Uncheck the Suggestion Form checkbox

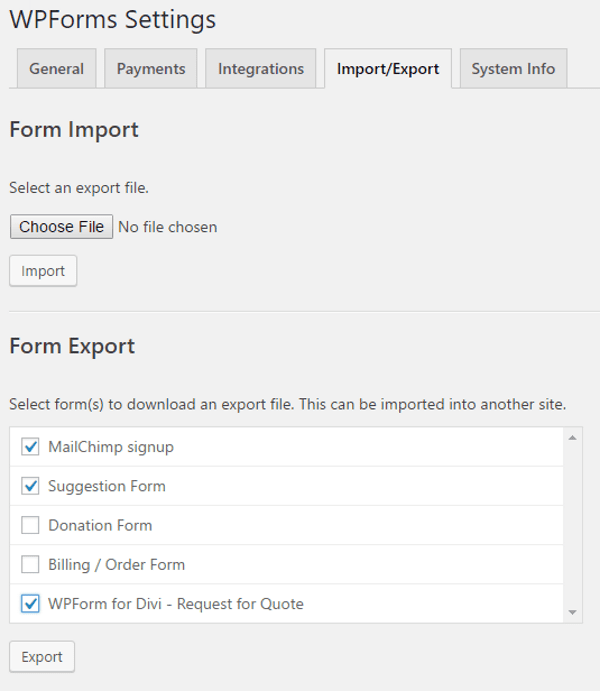pos(30,486)
